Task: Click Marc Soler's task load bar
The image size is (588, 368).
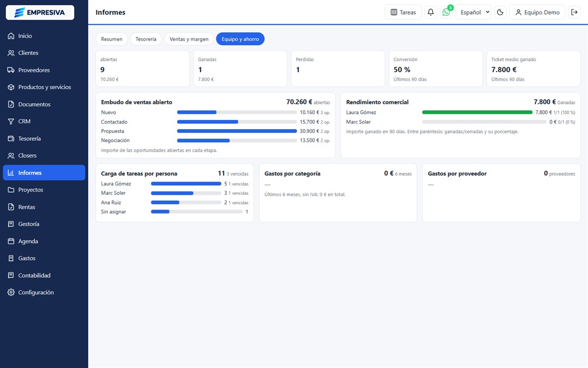Action: [186, 193]
